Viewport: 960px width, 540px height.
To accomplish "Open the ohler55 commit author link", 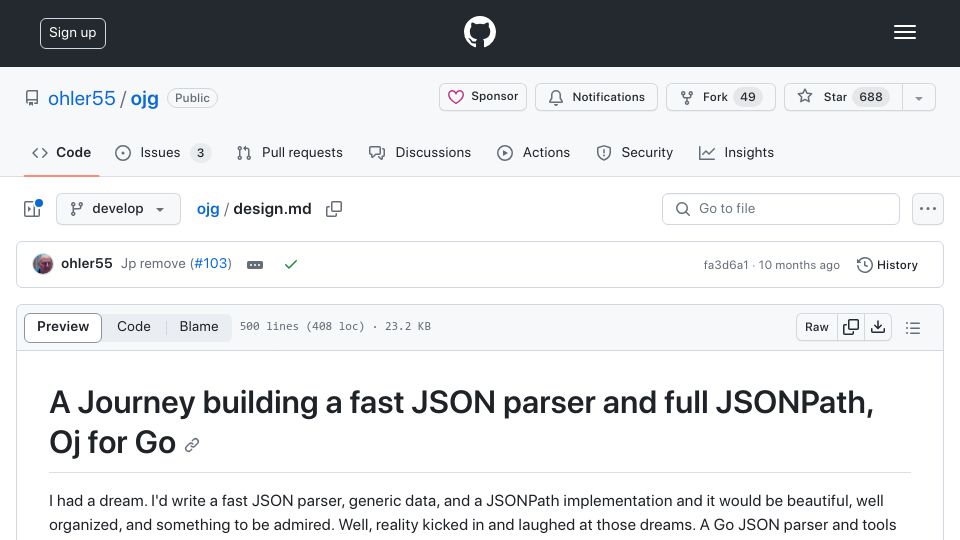I will (87, 264).
